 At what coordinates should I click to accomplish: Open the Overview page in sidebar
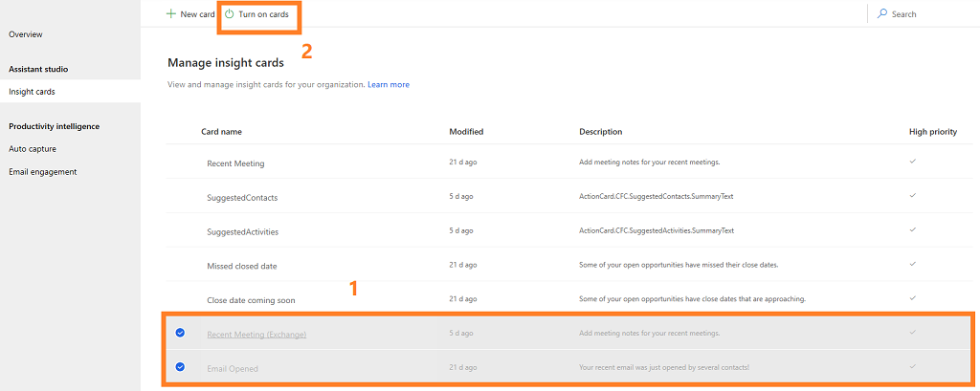click(x=26, y=34)
